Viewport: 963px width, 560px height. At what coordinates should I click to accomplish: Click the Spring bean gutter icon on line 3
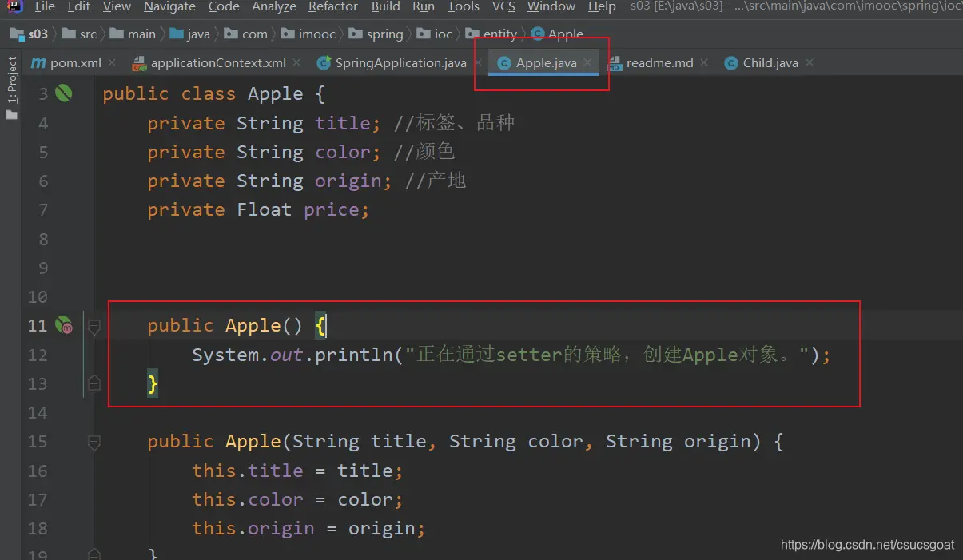[64, 93]
